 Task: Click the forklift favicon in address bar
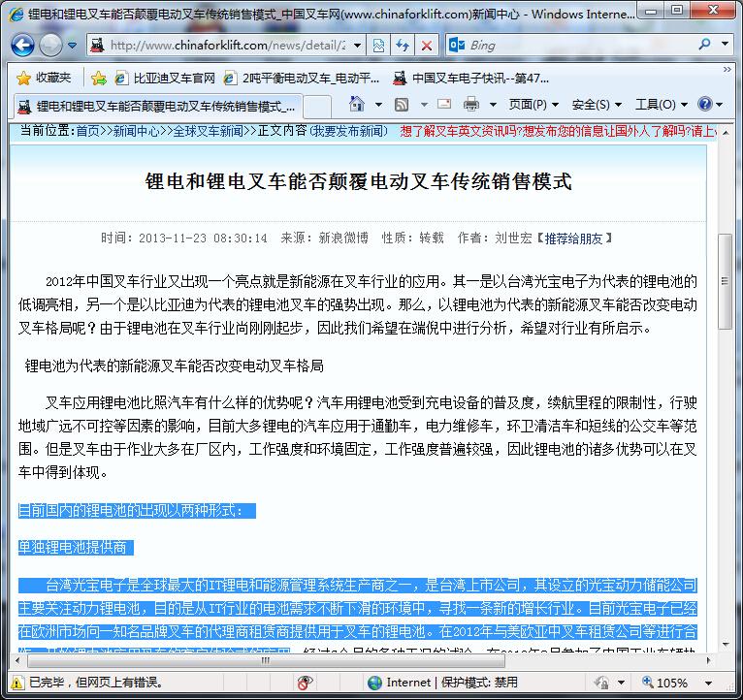(x=98, y=46)
